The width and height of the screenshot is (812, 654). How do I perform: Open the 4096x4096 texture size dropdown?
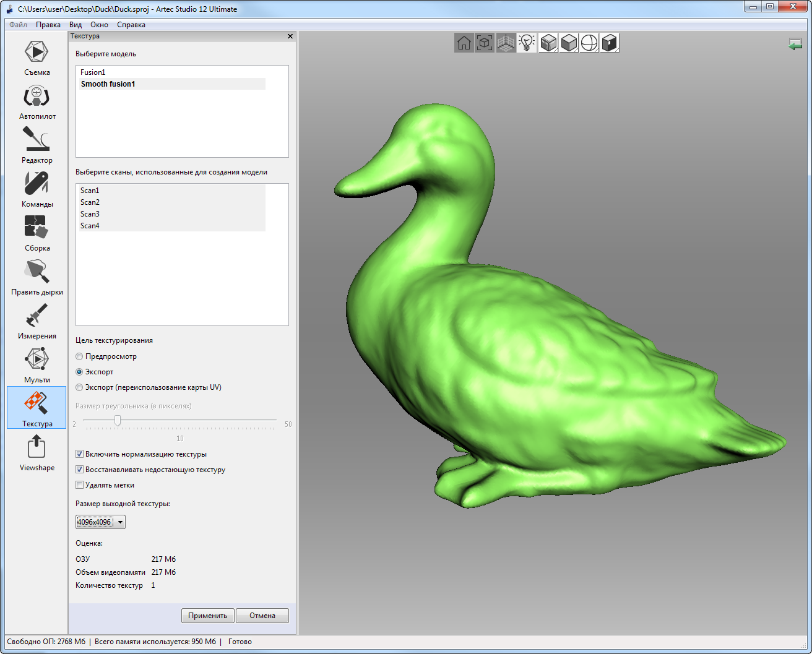[x=100, y=522]
